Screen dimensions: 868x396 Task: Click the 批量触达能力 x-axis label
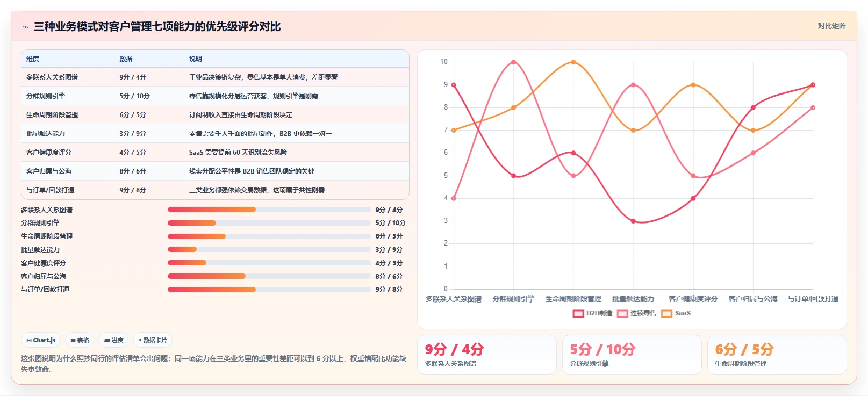[634, 299]
